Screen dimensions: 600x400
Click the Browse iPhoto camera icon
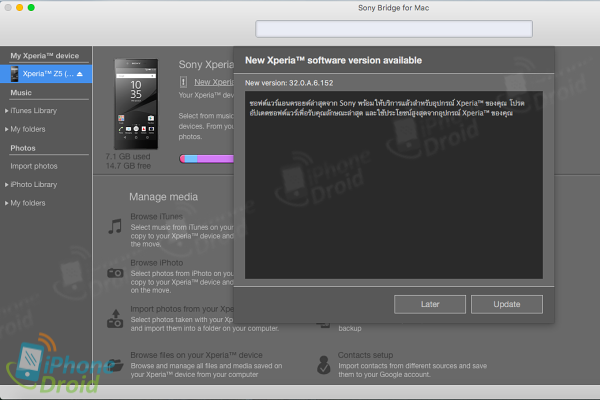tap(115, 273)
